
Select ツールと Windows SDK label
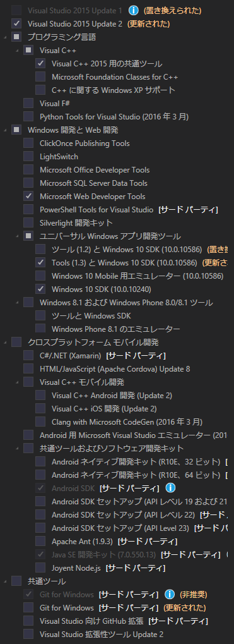[91, 315]
